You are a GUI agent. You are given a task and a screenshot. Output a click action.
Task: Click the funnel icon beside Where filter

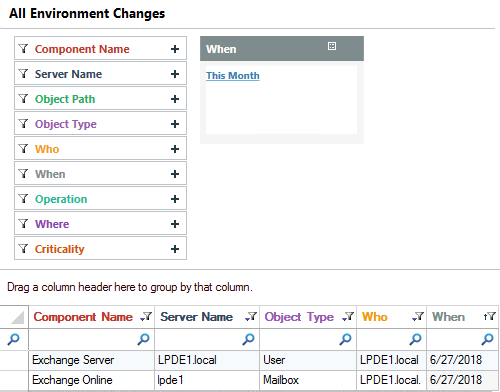[23, 224]
